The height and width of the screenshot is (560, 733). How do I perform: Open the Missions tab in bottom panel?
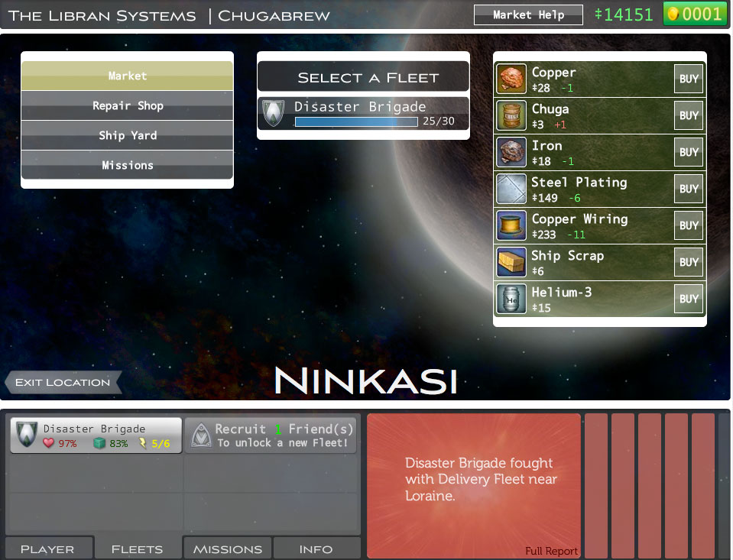pos(227,549)
